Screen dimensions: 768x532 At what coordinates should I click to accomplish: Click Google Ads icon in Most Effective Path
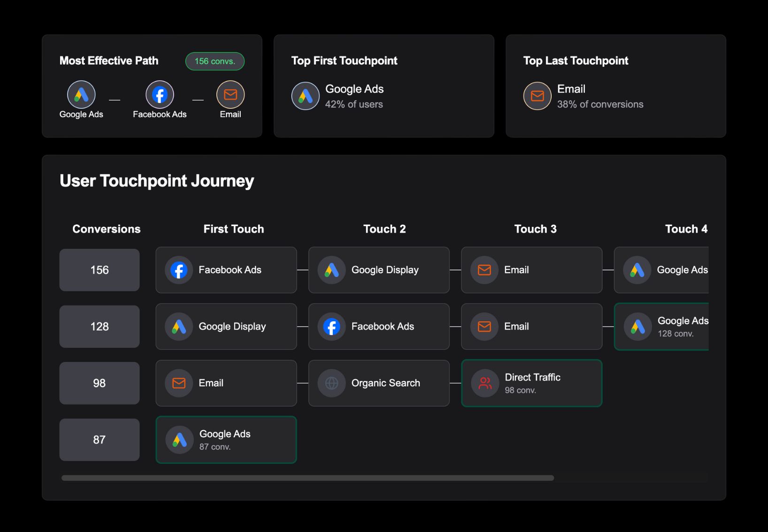click(81, 95)
